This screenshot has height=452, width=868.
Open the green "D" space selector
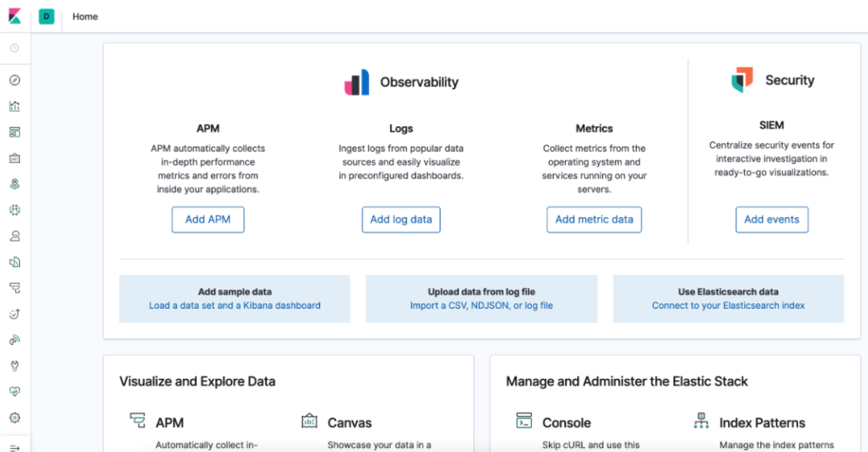[x=47, y=16]
